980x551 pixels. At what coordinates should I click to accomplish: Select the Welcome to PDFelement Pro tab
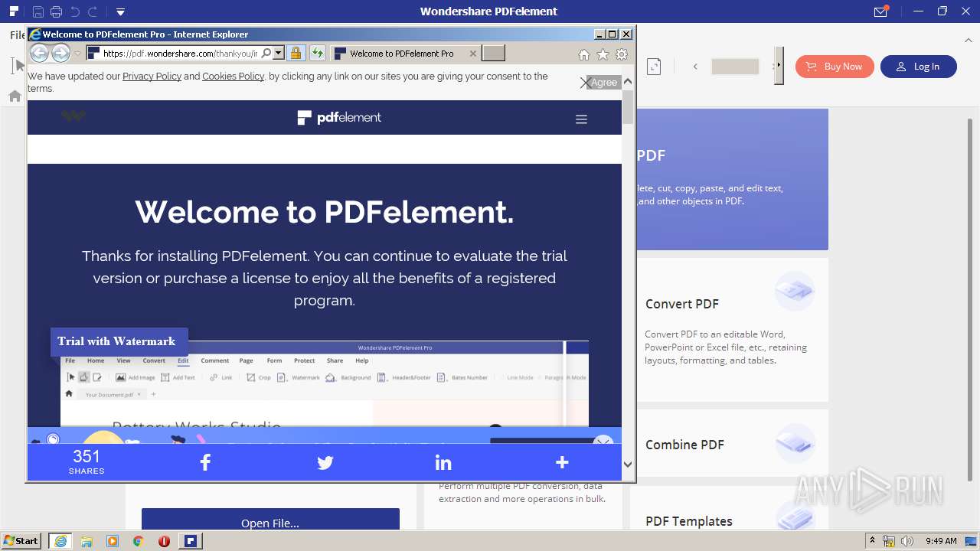coord(401,54)
